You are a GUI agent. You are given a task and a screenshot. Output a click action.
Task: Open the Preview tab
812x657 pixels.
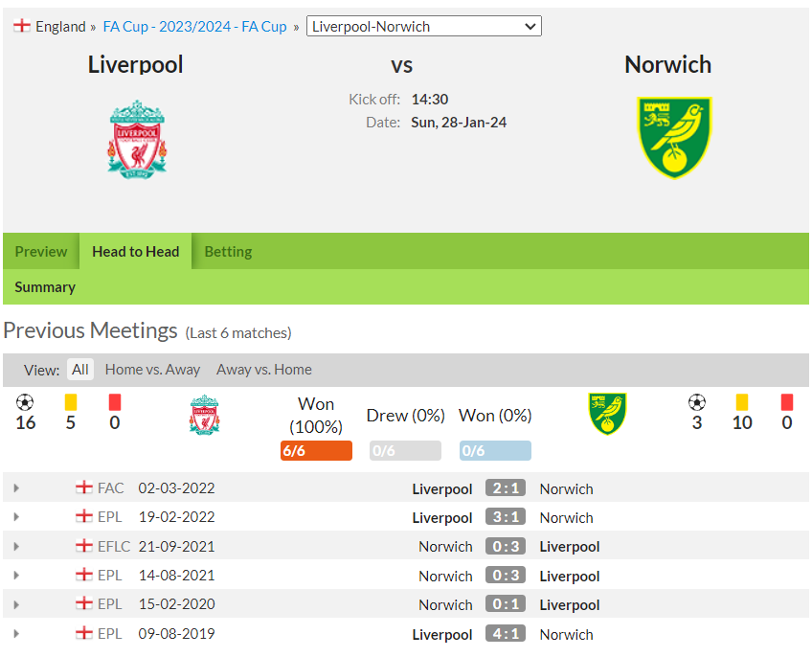pyautogui.click(x=41, y=251)
